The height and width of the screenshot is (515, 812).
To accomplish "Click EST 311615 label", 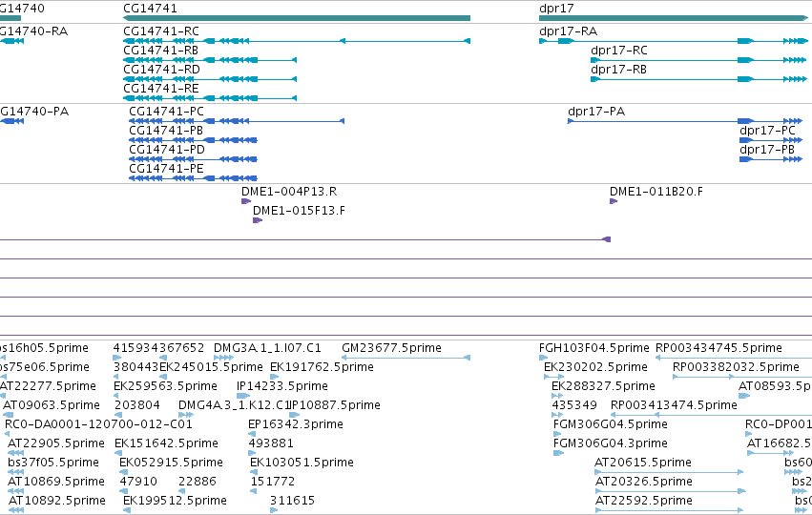I will point(292,501).
